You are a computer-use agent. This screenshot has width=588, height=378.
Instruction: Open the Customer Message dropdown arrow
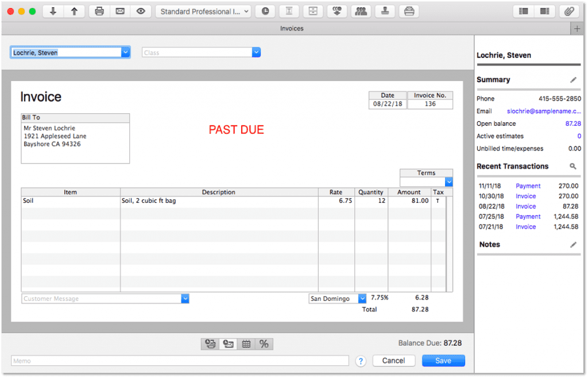[x=185, y=299]
